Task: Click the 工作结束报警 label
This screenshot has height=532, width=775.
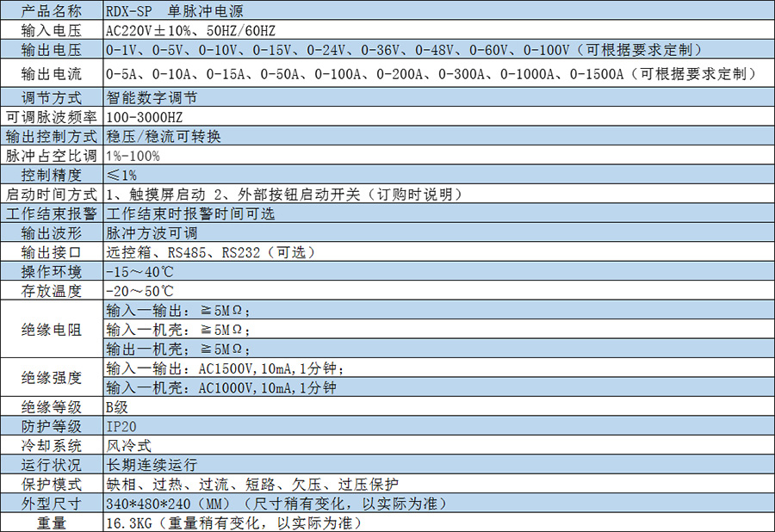Action: 52,213
